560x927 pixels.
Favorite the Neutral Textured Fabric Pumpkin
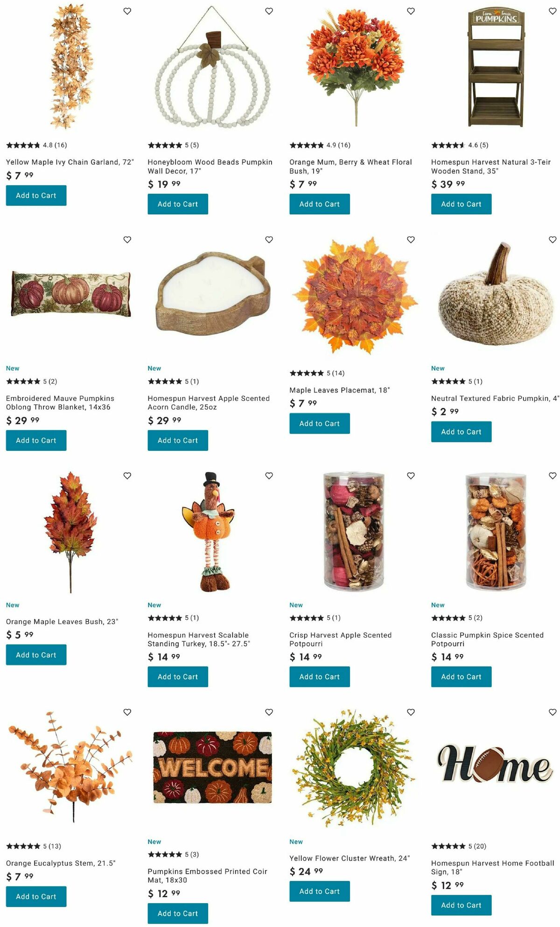coord(553,239)
